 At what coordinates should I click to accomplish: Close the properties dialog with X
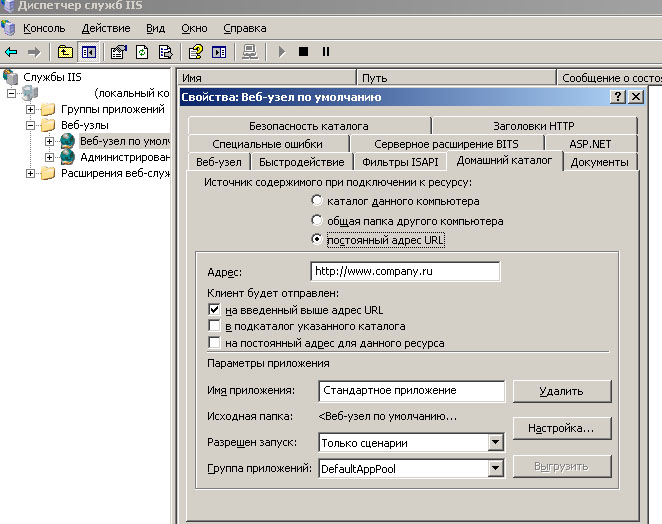(x=635, y=97)
